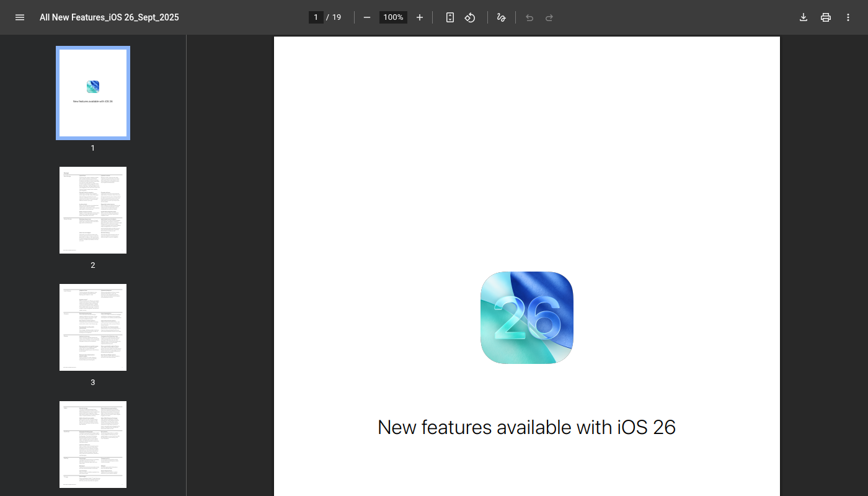This screenshot has height=496, width=868.
Task: Jump to the page 3 thumbnail
Action: pyautogui.click(x=93, y=327)
